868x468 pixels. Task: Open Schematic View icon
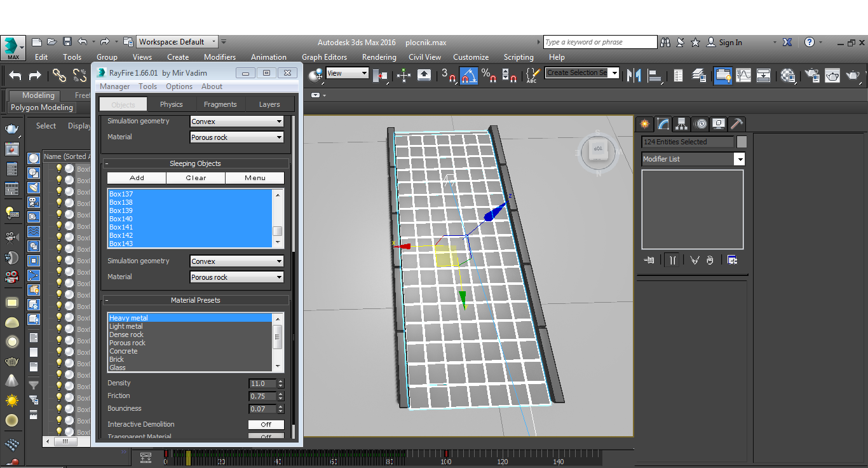(764, 75)
